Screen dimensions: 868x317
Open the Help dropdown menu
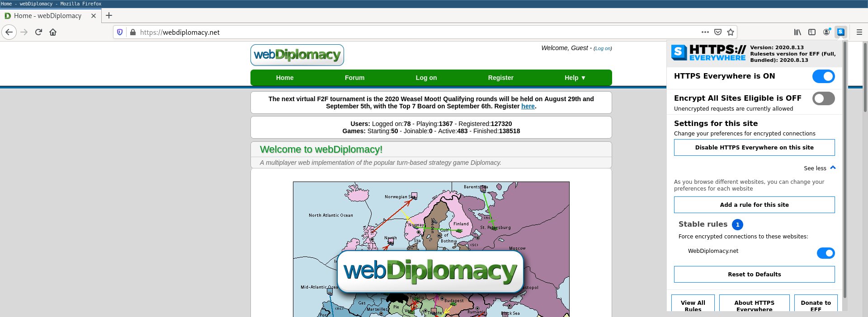click(575, 78)
